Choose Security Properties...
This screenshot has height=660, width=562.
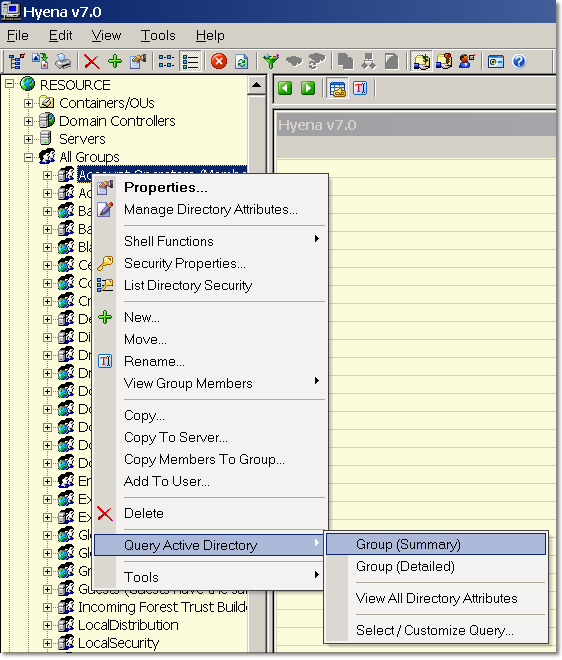pos(210,263)
